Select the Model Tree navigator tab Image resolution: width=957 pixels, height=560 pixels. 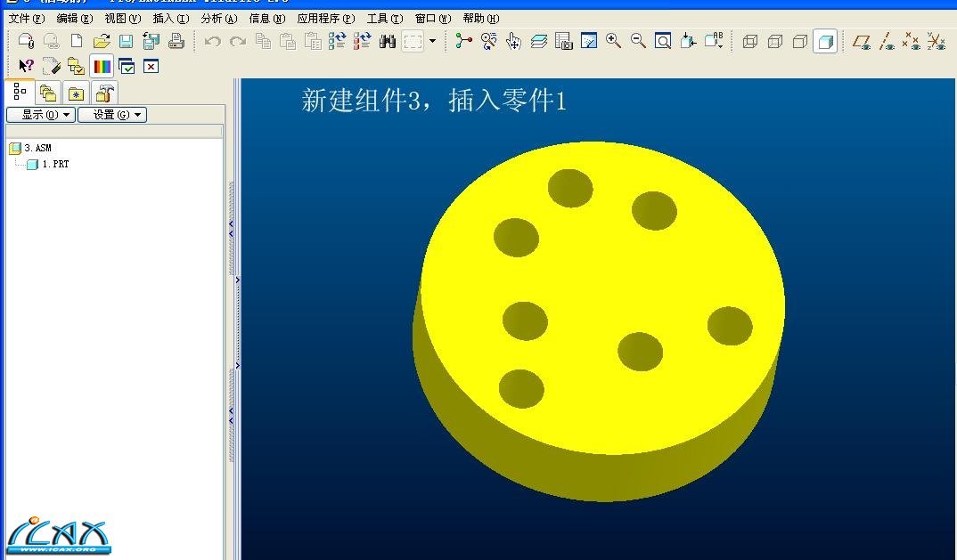[x=20, y=92]
